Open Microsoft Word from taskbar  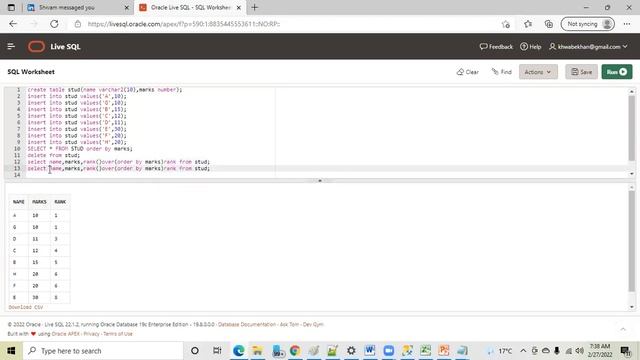pyautogui.click(x=370, y=351)
